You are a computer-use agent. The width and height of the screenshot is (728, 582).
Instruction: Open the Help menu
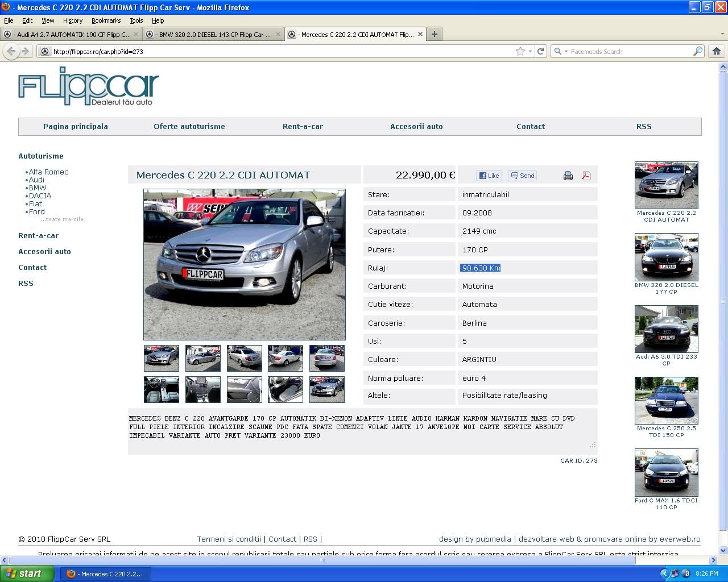[x=158, y=20]
